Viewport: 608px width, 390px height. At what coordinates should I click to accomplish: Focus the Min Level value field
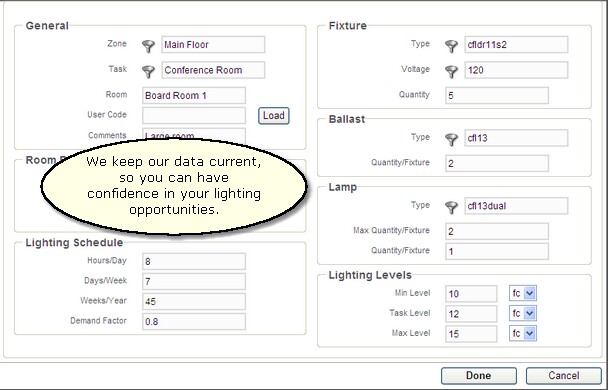tap(471, 293)
